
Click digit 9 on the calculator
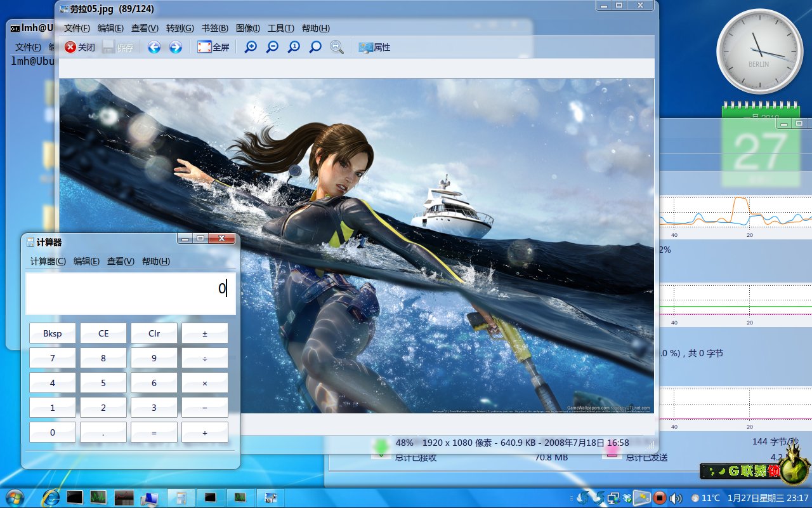click(154, 358)
